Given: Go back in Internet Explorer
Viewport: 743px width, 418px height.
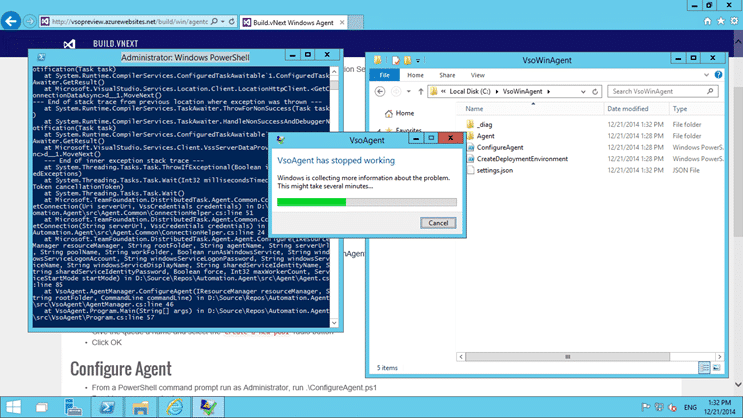Looking at the screenshot, I should pyautogui.click(x=11, y=21).
